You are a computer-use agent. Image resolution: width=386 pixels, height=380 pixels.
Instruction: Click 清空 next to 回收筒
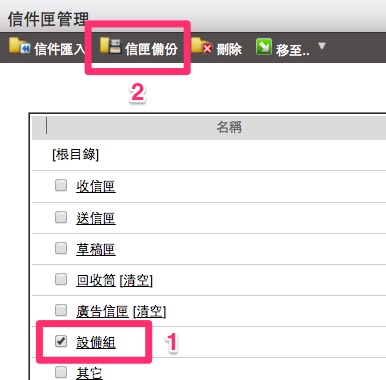click(136, 280)
